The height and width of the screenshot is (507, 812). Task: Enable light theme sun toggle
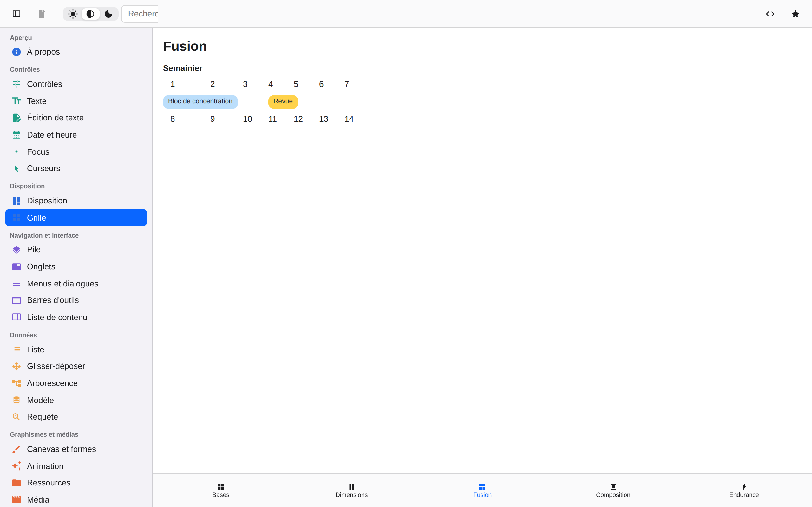(x=73, y=14)
